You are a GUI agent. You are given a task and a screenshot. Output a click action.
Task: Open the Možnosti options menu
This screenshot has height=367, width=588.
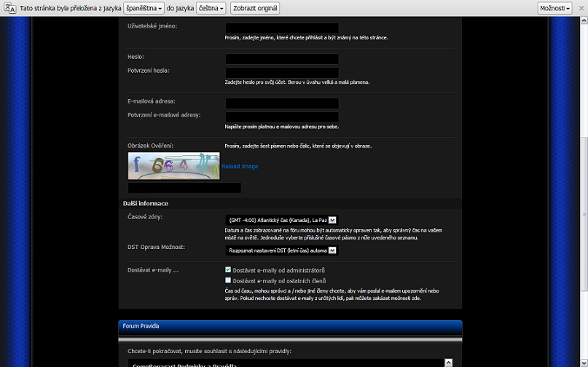(555, 8)
